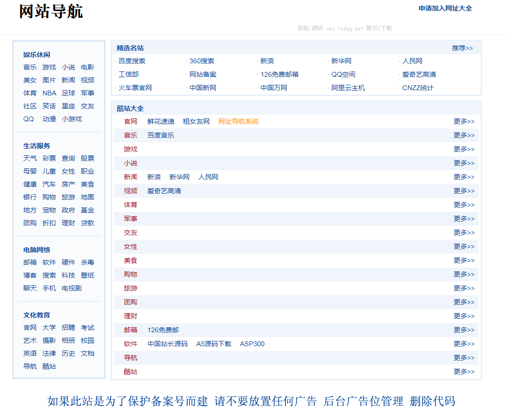This screenshot has height=420, width=505.
Task: Visit the 360搜索 link
Action: 201,61
